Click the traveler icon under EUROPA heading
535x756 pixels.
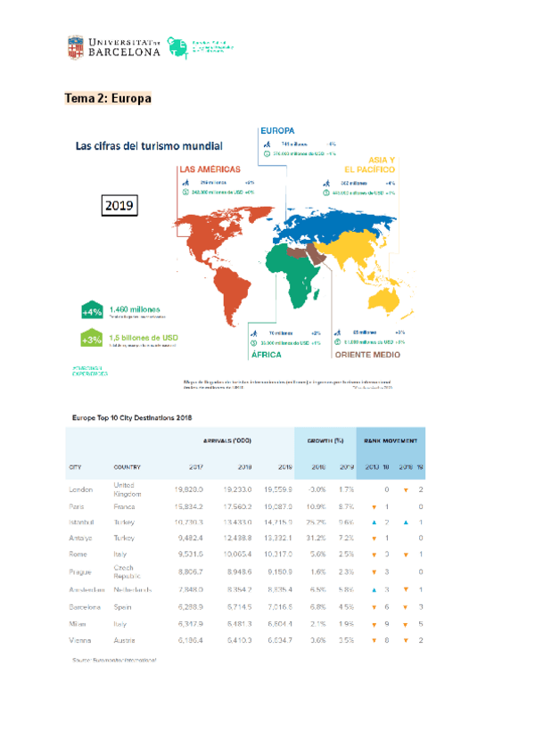tap(267, 144)
